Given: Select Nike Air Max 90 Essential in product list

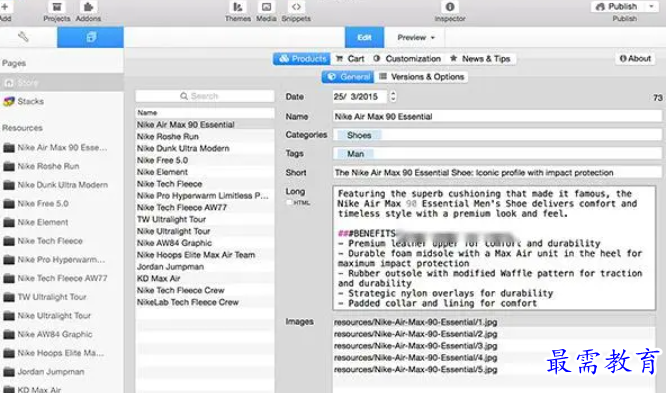Looking at the screenshot, I should click(205, 125).
